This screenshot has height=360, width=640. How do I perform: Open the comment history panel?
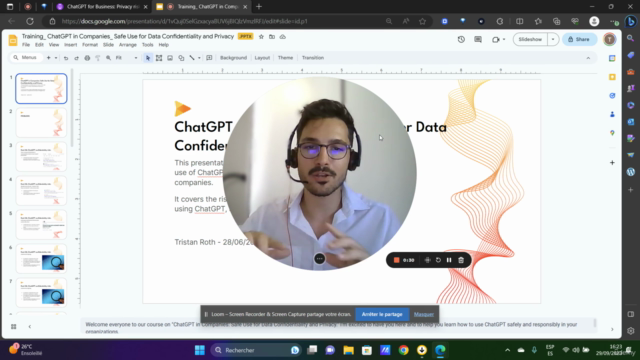(478, 40)
